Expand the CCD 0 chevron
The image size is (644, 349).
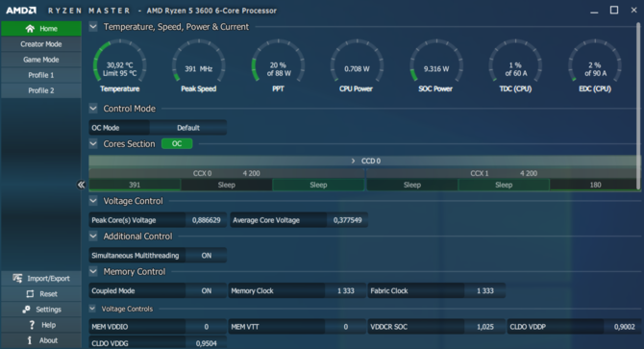353,161
